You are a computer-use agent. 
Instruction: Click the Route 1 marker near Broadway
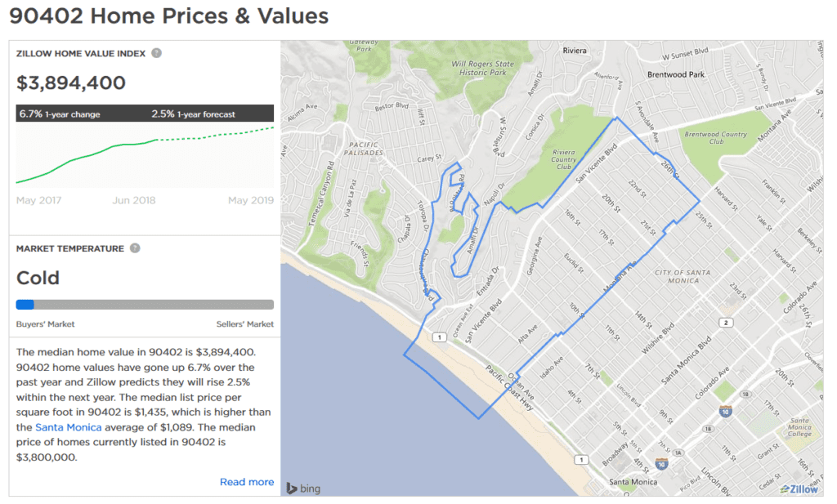[x=581, y=460]
